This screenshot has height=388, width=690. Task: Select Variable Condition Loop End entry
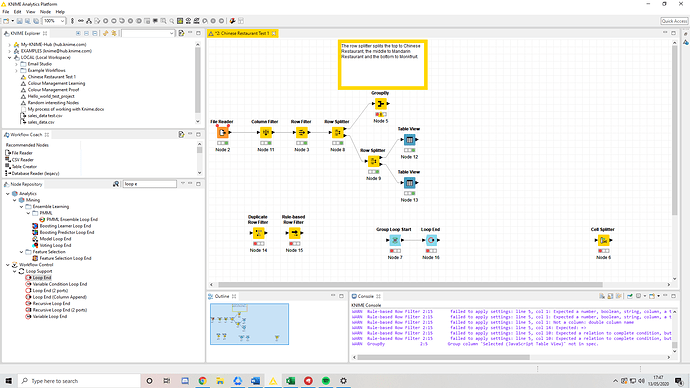(x=60, y=284)
